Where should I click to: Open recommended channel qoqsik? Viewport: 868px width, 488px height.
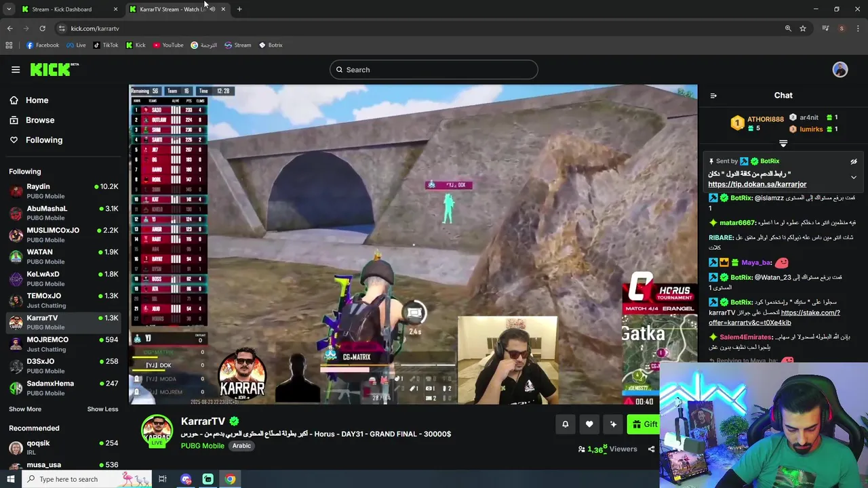tap(64, 447)
